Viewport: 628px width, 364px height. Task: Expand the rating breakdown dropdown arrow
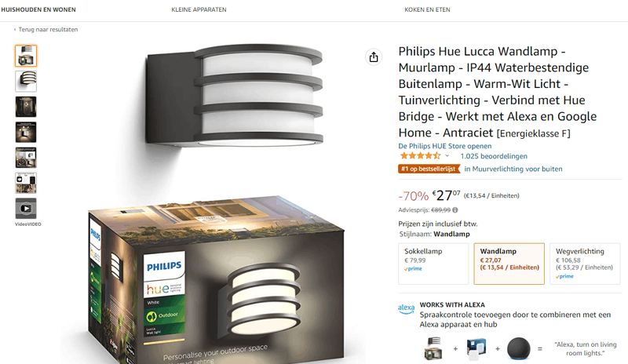point(447,156)
